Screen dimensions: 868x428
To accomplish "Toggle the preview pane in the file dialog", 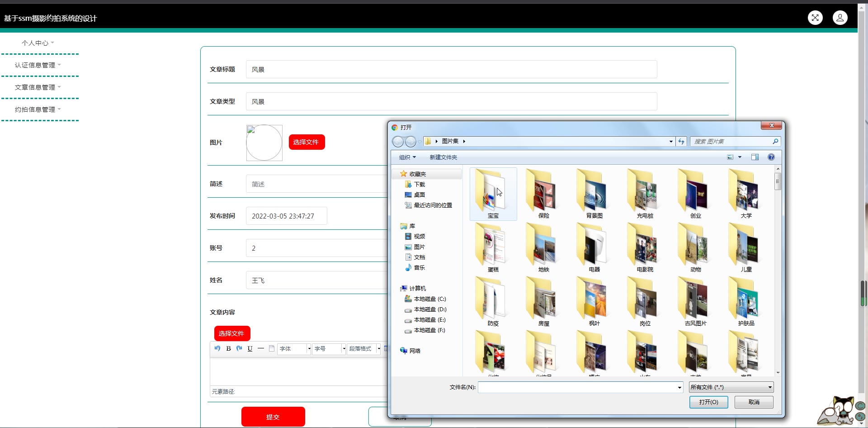I will pyautogui.click(x=755, y=157).
